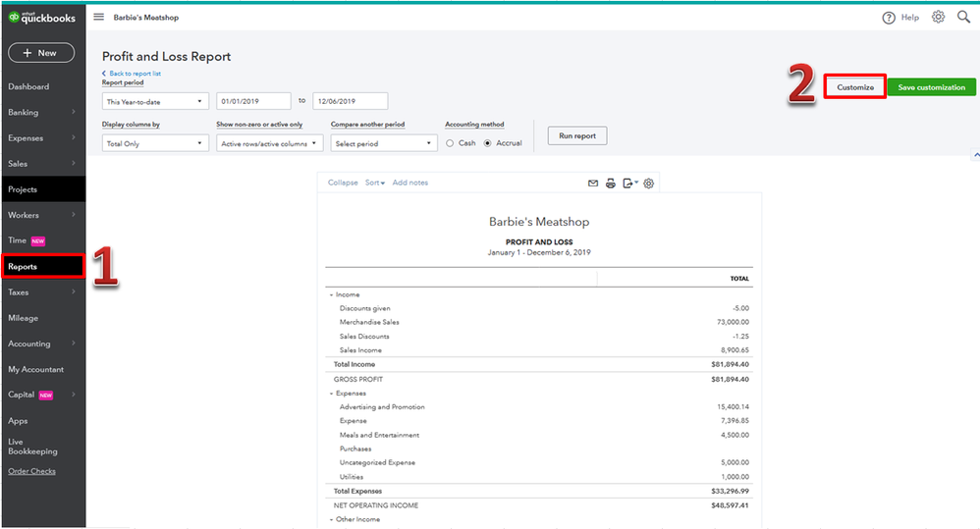
Task: Click the Utilities row
Action: 539,477
